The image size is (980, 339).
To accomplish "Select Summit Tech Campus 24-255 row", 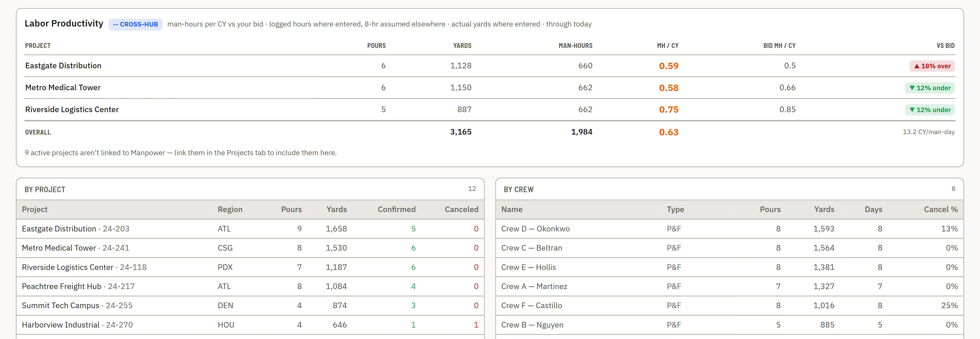I will click(x=250, y=305).
